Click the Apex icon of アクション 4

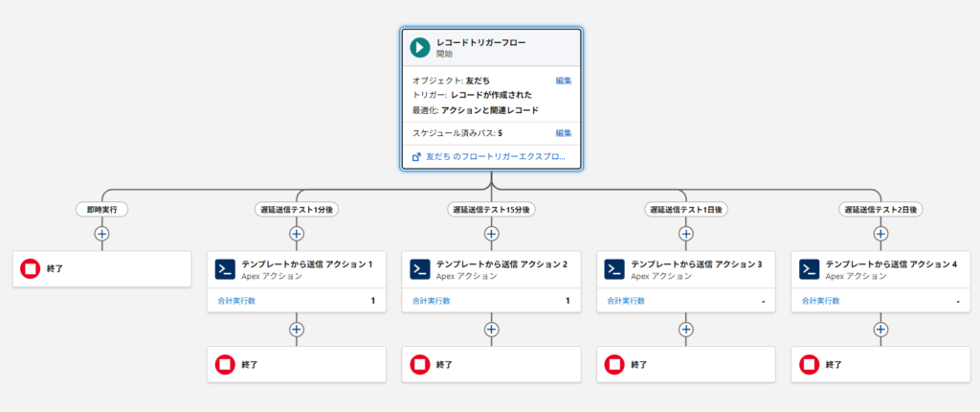tap(809, 269)
